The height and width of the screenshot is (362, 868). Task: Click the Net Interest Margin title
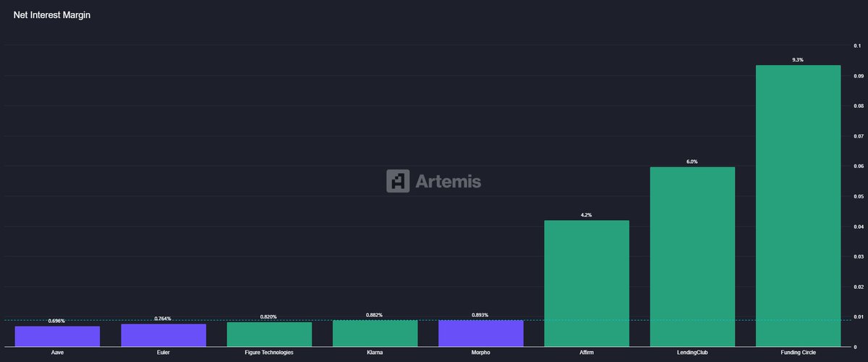pos(52,14)
